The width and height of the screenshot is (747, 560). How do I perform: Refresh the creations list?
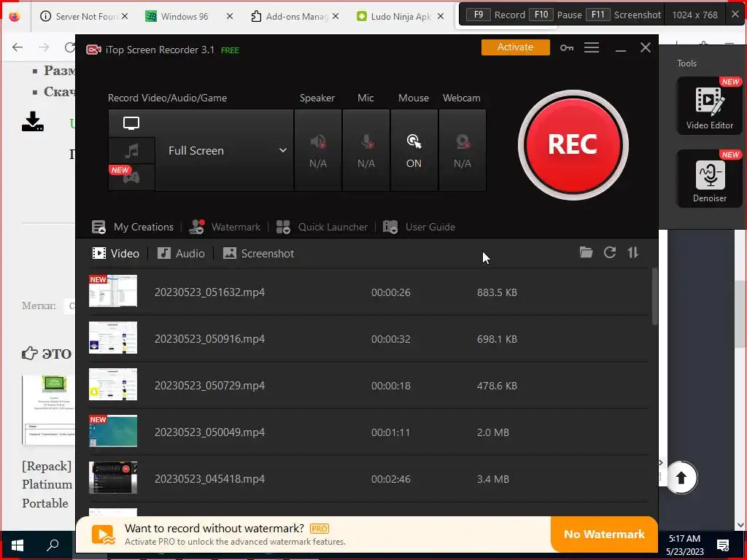click(610, 252)
